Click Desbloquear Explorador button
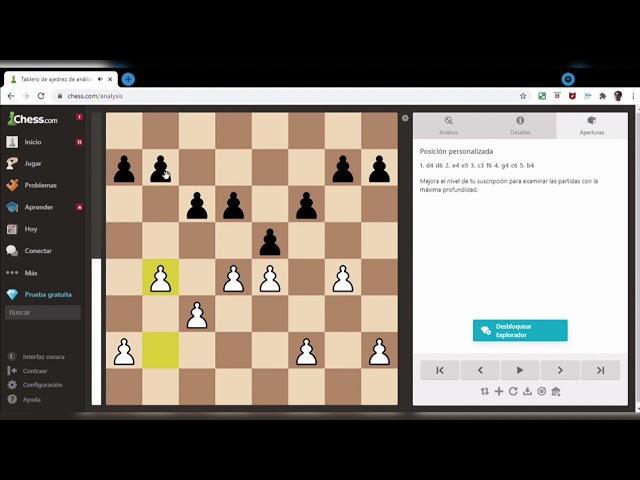640x480 pixels. click(520, 331)
